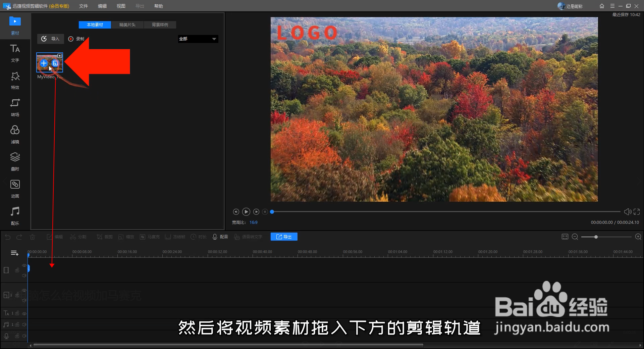Switch to the 精美片头 tab
Viewport: 644px width, 349px height.
coord(127,25)
